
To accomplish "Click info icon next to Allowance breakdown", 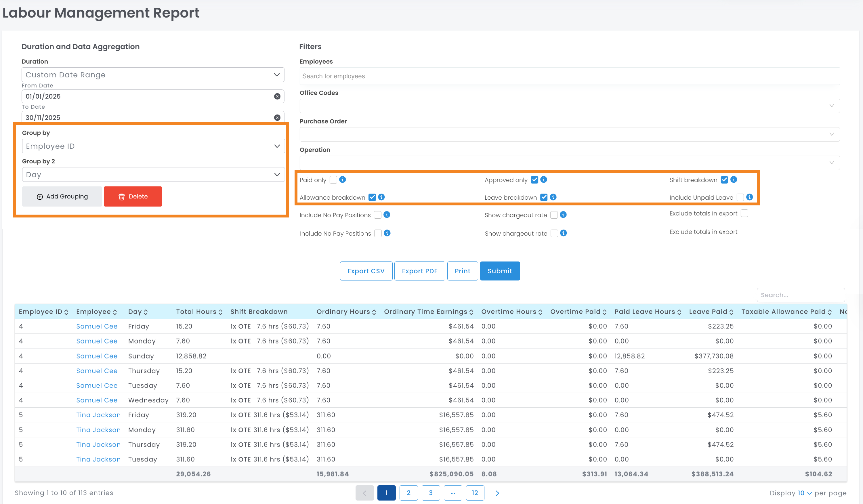I will point(381,197).
